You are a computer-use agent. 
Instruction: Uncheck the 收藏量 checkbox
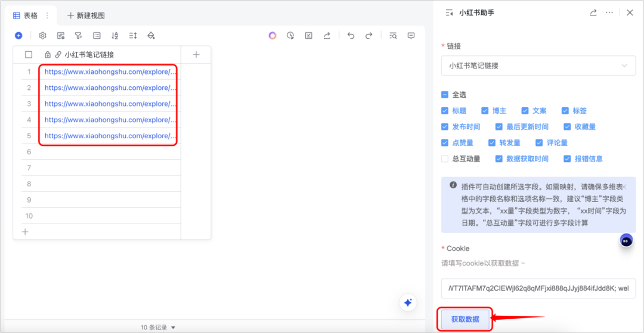click(x=567, y=127)
